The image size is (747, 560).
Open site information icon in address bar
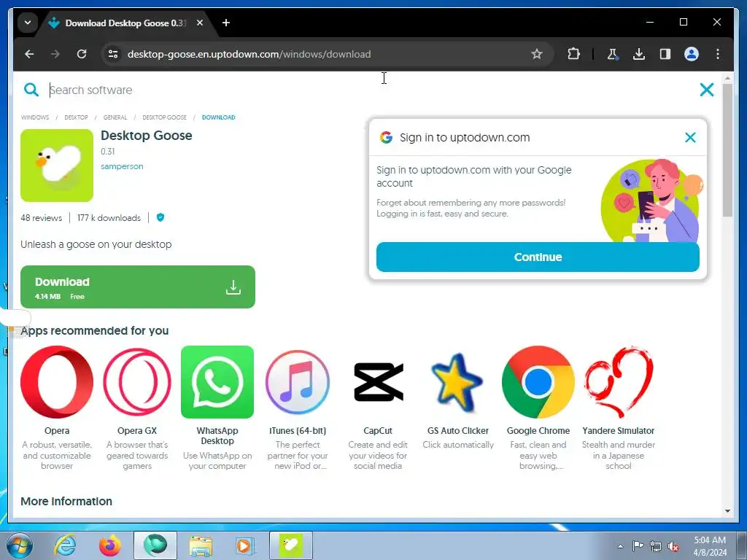click(113, 54)
